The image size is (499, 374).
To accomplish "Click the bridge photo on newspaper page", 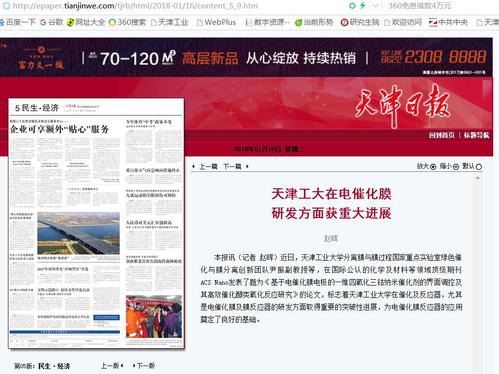I will pos(78,233).
